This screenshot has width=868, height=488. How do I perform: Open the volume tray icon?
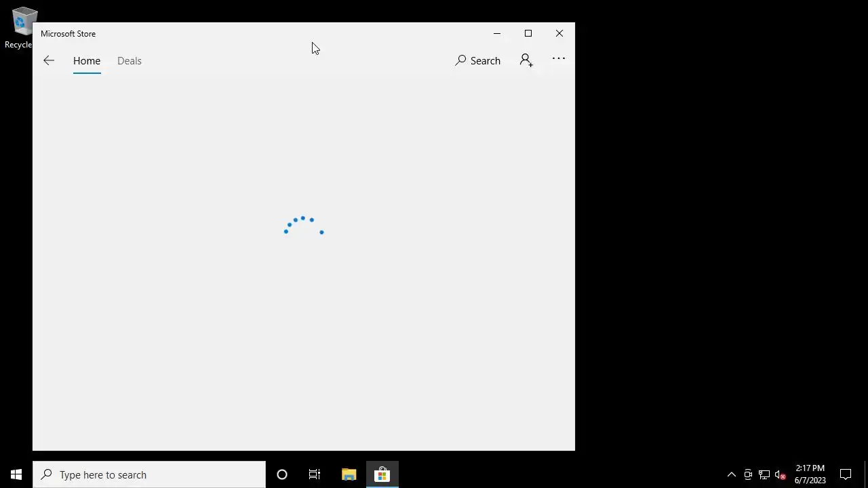tap(781, 474)
